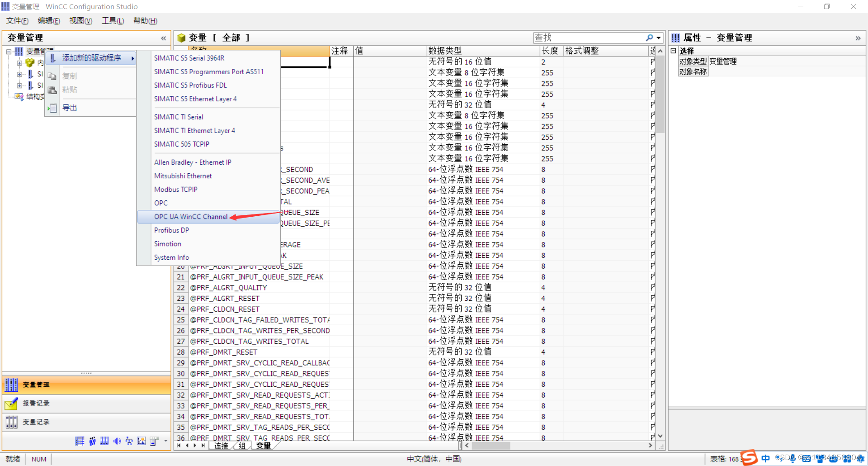Expand the second SIMATIC driver tree node
The width and height of the screenshot is (868, 466).
point(19,85)
